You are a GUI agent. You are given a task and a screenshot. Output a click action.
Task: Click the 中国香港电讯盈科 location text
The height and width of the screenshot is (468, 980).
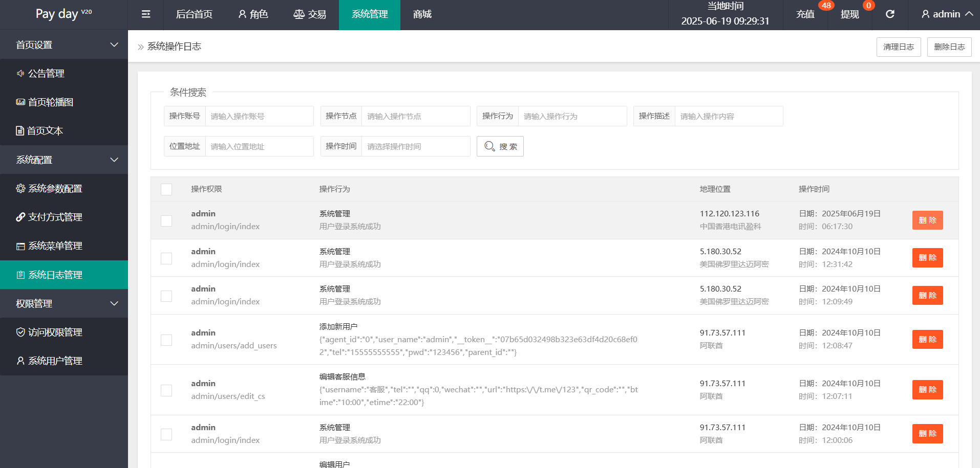coord(731,227)
